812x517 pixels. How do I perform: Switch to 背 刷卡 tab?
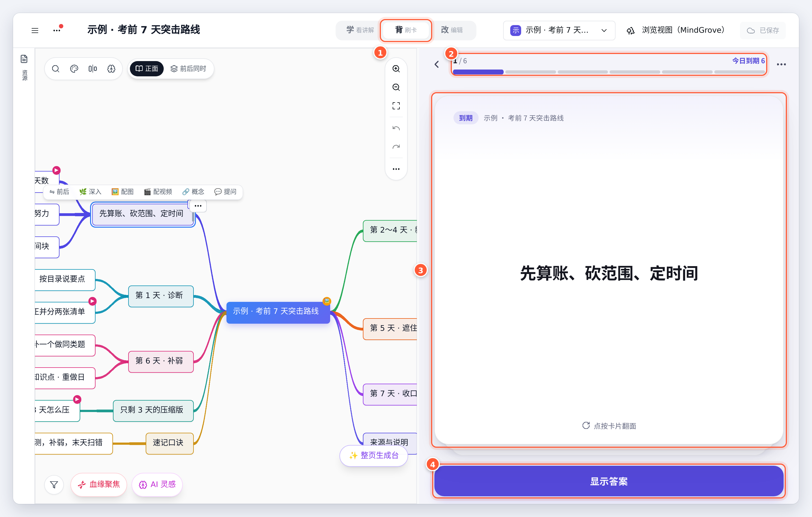(x=406, y=30)
